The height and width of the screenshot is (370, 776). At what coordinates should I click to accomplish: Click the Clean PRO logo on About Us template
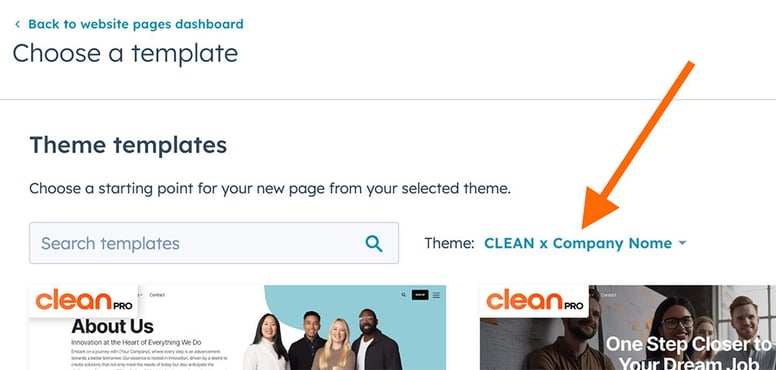point(84,301)
